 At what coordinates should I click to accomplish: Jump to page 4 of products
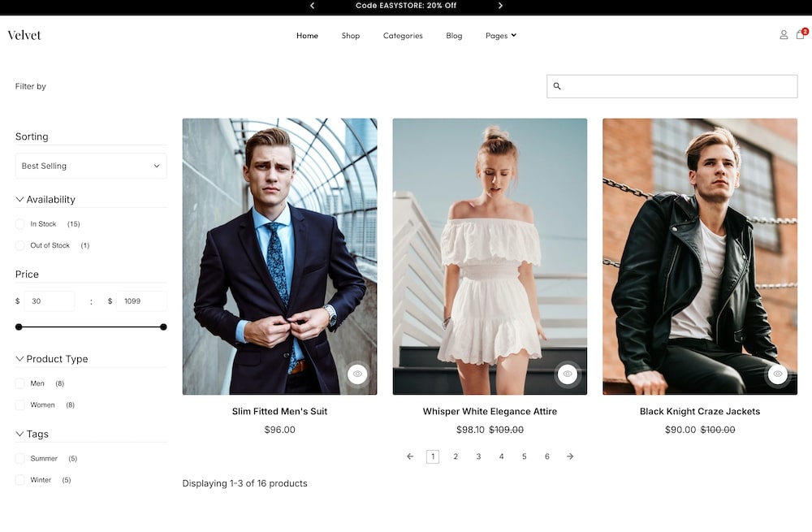click(501, 456)
